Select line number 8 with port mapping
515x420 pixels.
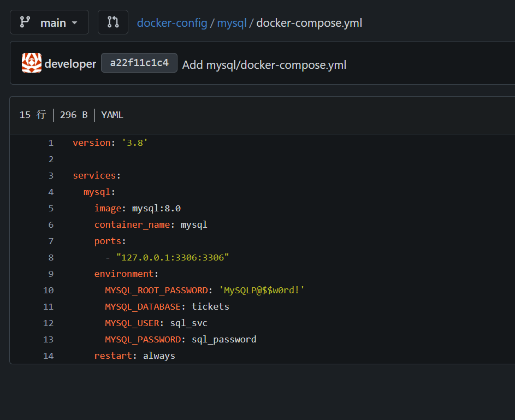51,257
